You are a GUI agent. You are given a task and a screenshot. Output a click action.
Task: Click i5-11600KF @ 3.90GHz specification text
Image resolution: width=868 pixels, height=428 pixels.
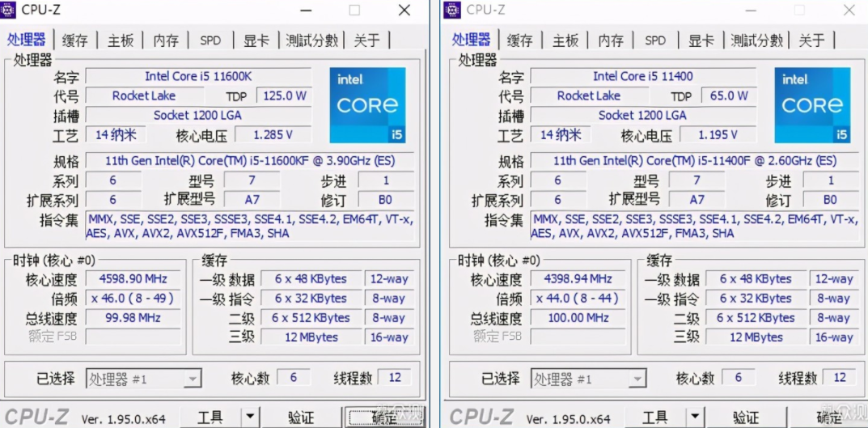(x=250, y=161)
